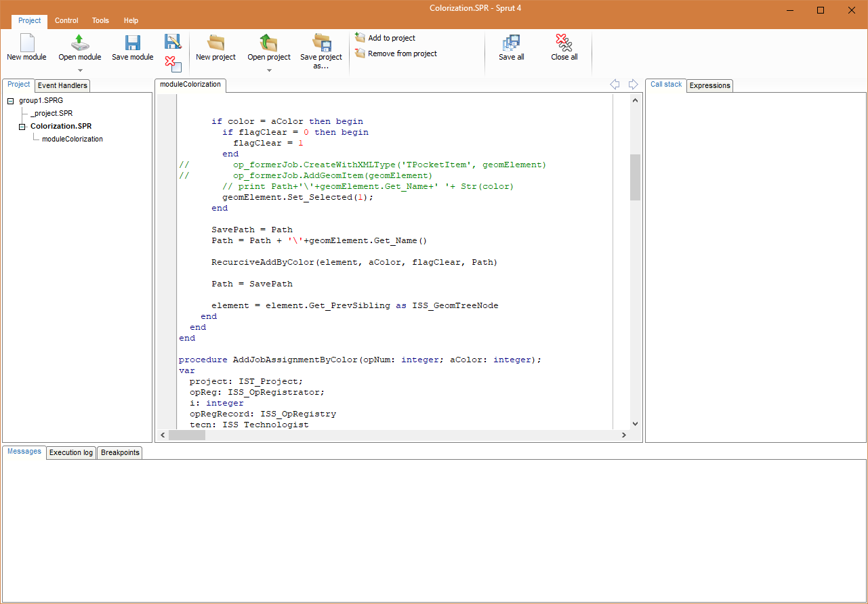Select _project.SPR in the project tree
Screen dimensions: 868x604
coord(51,113)
